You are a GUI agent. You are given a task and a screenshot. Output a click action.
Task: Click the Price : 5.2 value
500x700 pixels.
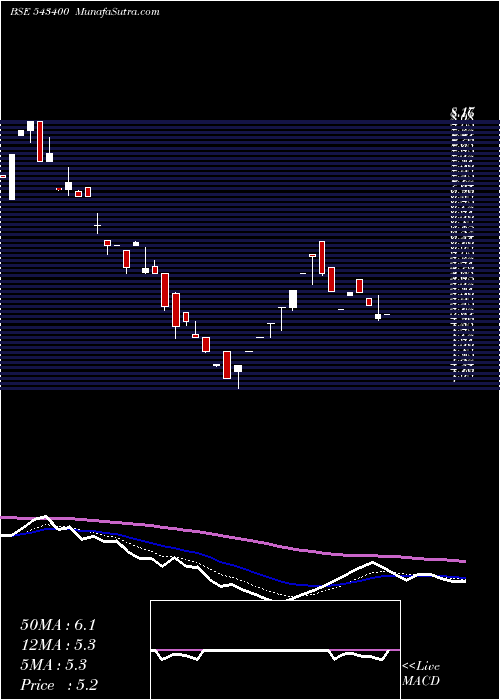point(59,685)
